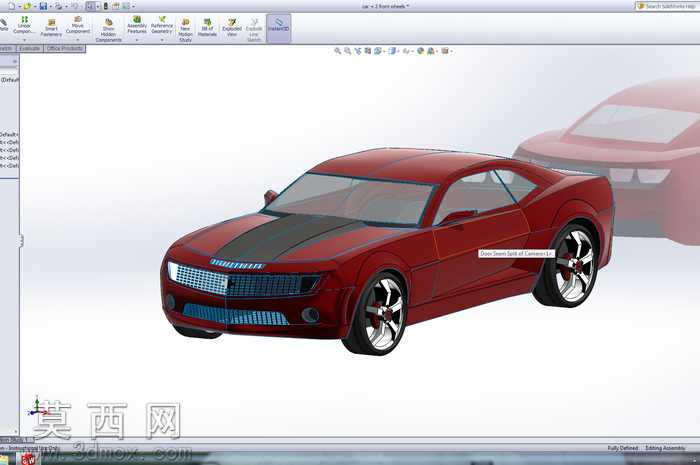Screen dimensions: 700x465
Task: Open dropdown arrow beside Options icon
Action: 133,7
